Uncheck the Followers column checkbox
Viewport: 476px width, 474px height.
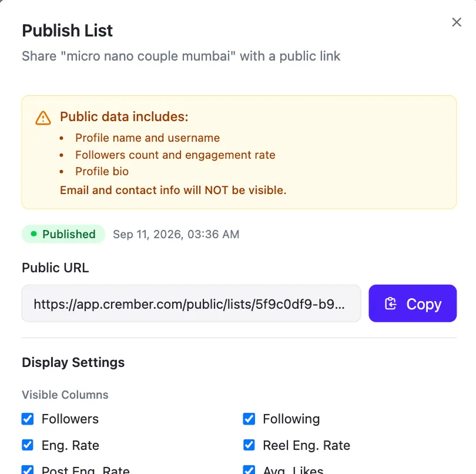(x=28, y=419)
